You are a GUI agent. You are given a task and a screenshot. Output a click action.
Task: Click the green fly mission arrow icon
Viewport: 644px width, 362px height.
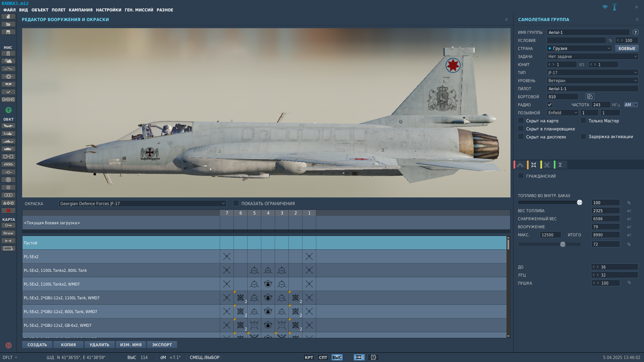click(x=8, y=110)
